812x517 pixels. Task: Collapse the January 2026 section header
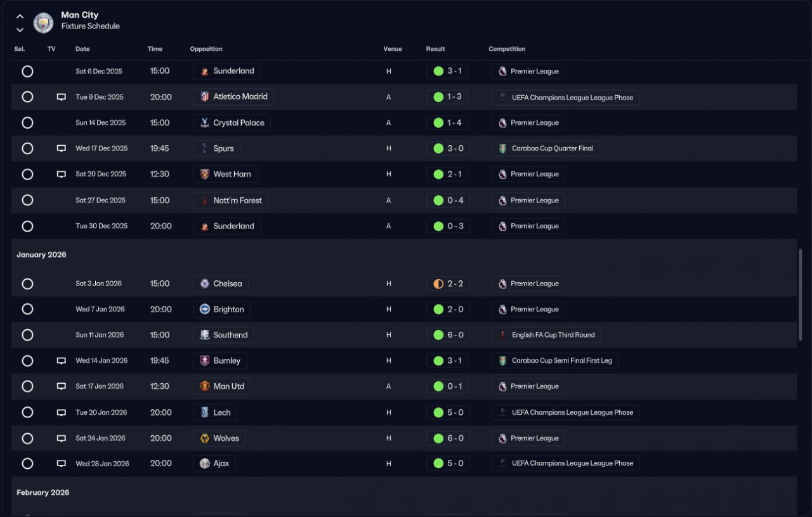41,254
